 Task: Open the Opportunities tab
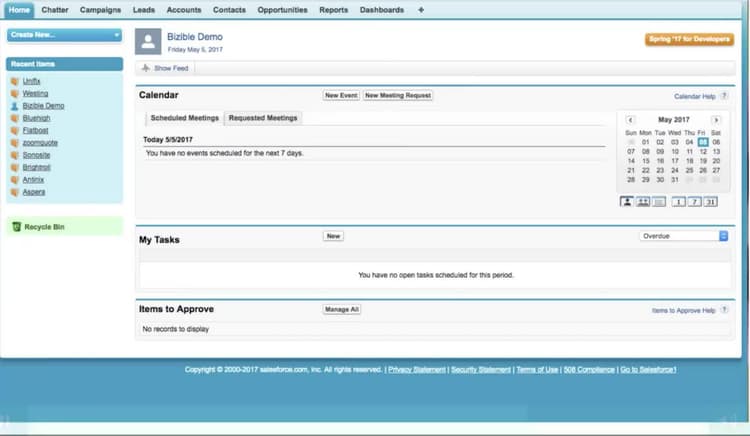(x=283, y=10)
